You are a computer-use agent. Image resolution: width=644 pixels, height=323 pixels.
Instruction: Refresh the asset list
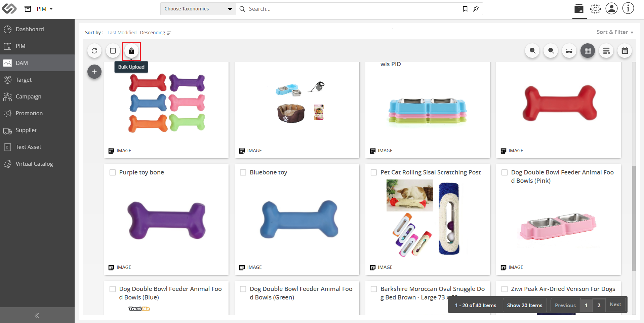(x=94, y=51)
